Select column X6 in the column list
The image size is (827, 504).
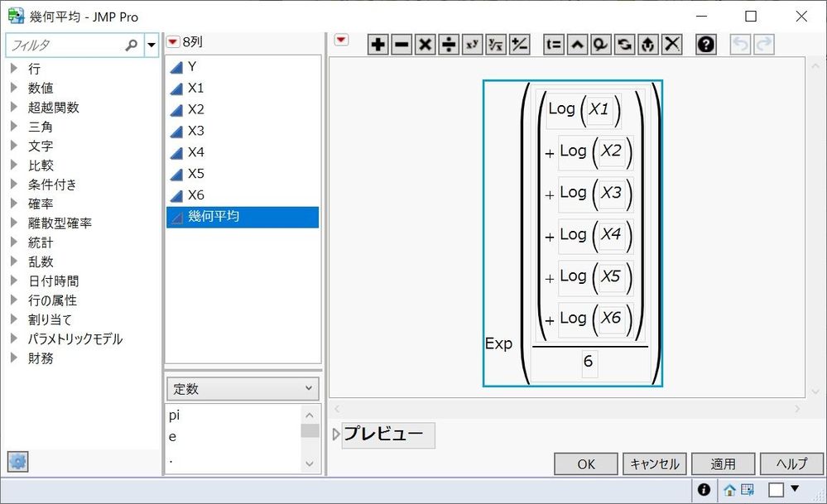[243, 195]
